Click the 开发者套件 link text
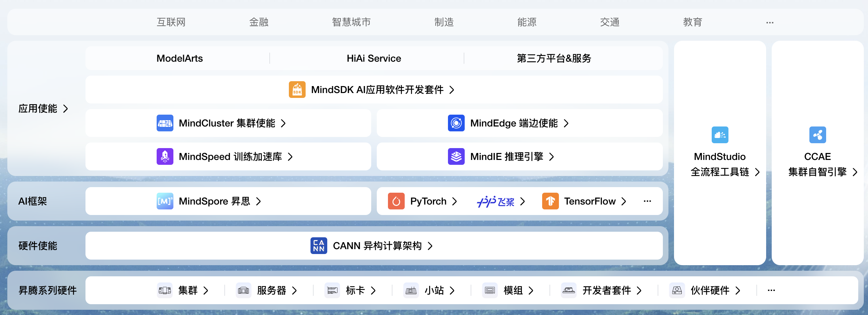 click(x=607, y=290)
